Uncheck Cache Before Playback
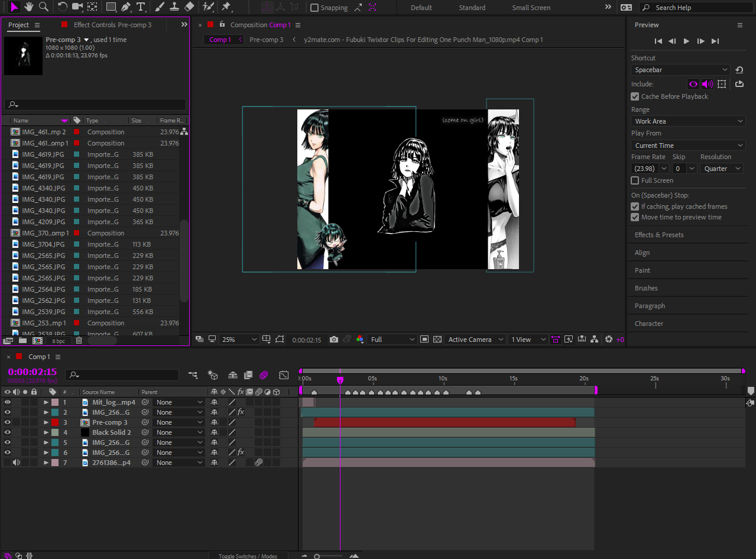 point(635,96)
